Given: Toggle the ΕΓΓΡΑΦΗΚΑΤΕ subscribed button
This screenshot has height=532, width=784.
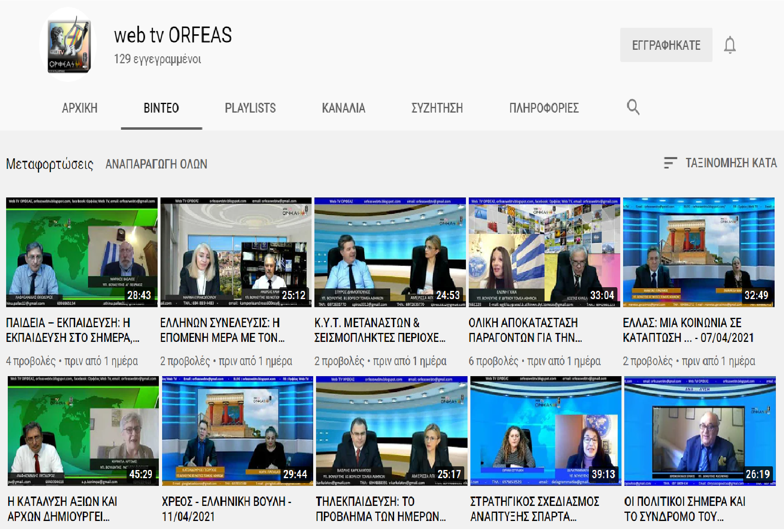Looking at the screenshot, I should click(666, 45).
